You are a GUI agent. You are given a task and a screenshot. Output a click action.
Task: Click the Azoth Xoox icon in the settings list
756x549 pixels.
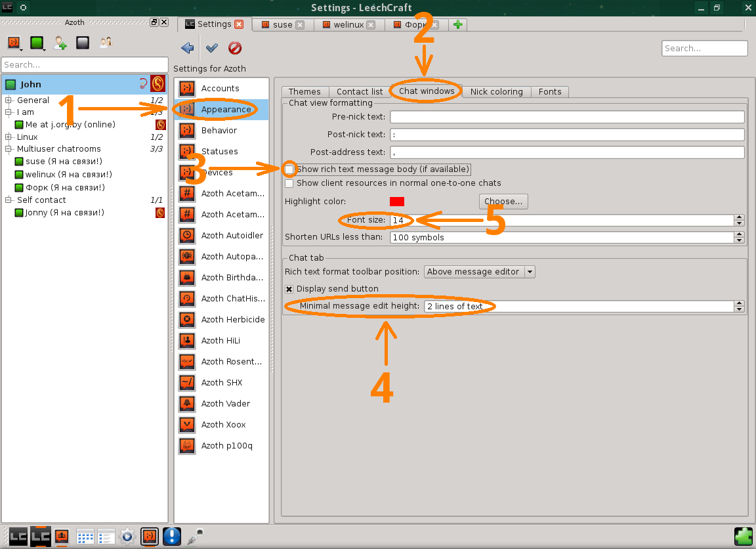pos(187,424)
